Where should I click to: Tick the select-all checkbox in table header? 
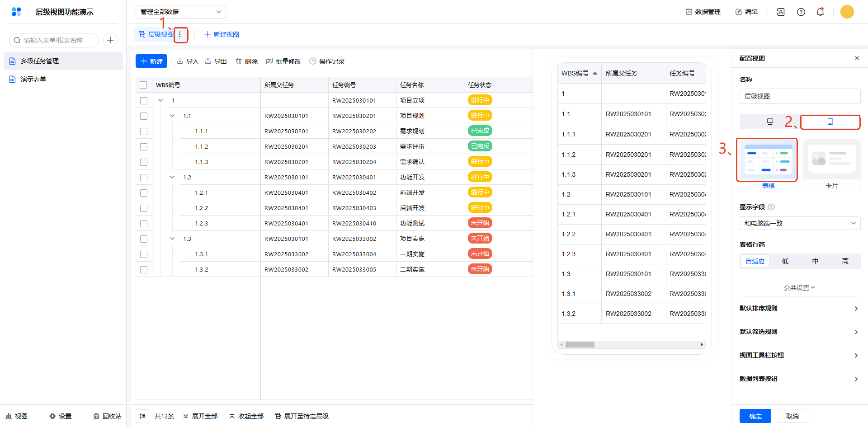click(x=144, y=85)
